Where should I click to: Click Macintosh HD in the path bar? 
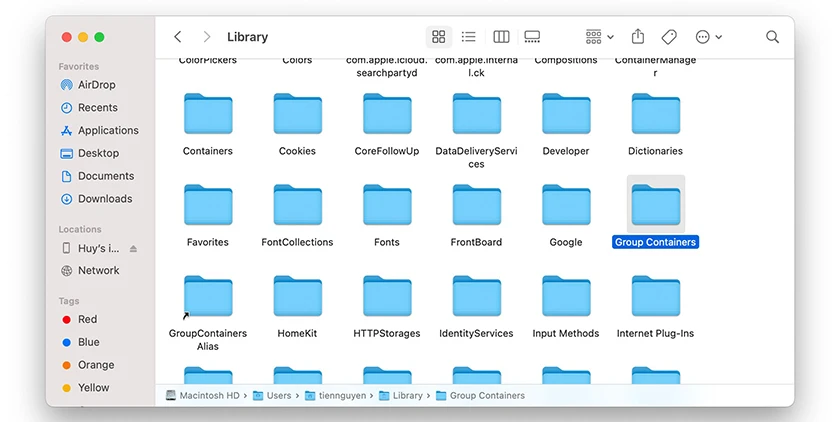click(202, 396)
